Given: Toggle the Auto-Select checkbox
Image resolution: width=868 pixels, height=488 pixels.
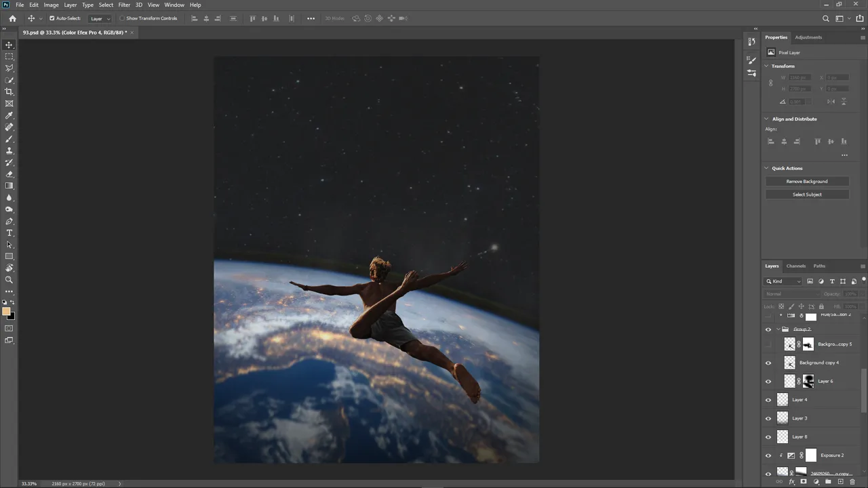Looking at the screenshot, I should tap(52, 18).
